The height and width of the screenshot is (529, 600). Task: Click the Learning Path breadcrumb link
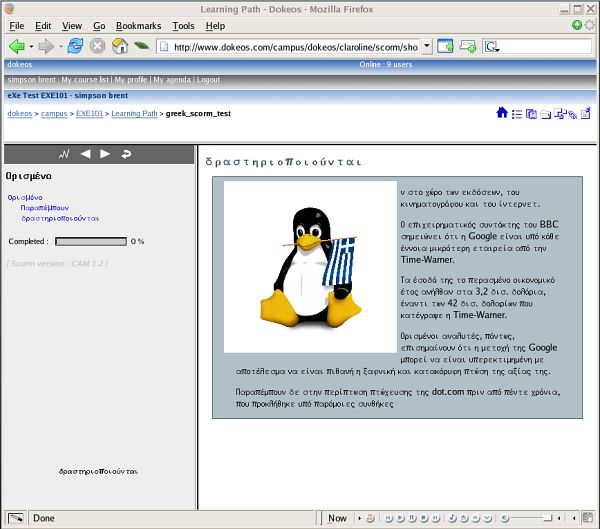pos(134,113)
